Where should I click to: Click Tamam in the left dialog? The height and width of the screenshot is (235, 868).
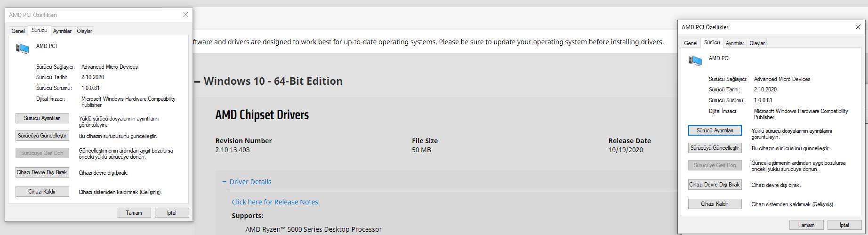click(x=134, y=213)
